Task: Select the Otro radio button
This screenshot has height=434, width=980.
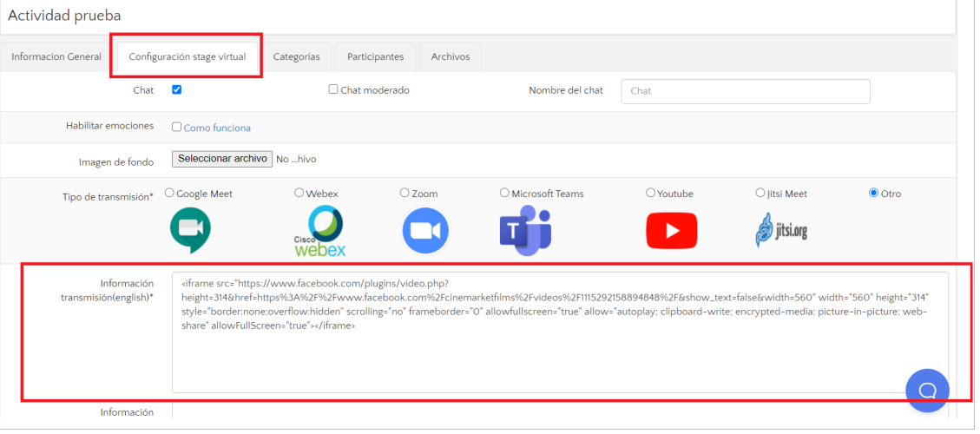Action: (873, 193)
